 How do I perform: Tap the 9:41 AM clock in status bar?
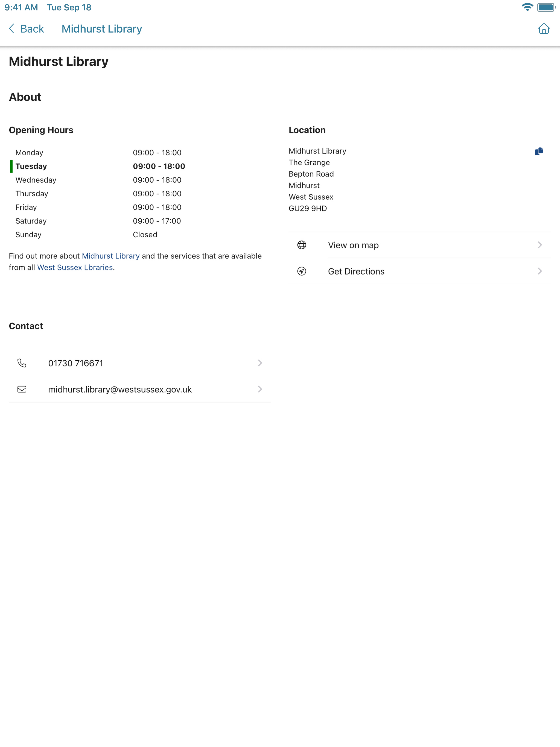(x=21, y=7)
